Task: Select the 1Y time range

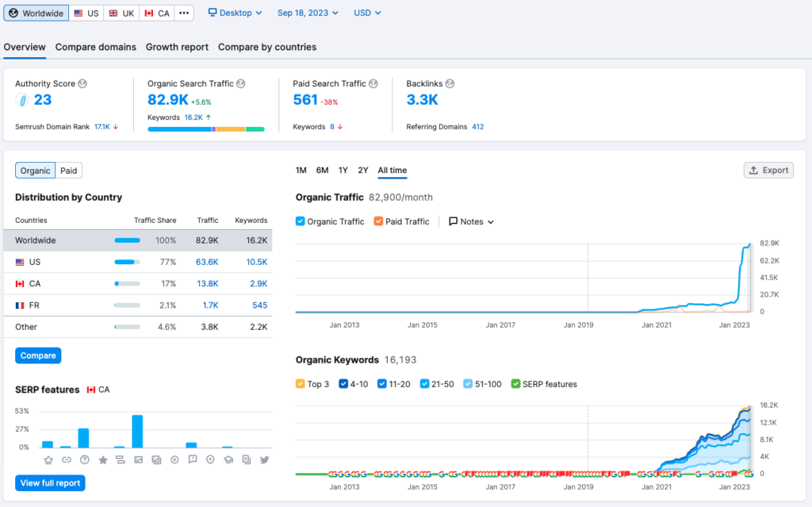Action: (x=343, y=170)
